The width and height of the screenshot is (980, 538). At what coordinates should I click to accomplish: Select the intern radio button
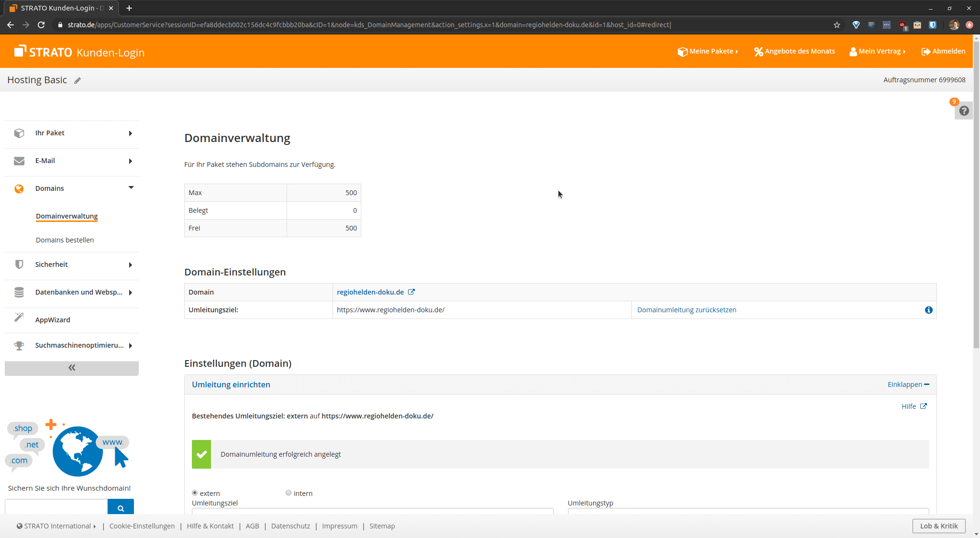(x=289, y=493)
